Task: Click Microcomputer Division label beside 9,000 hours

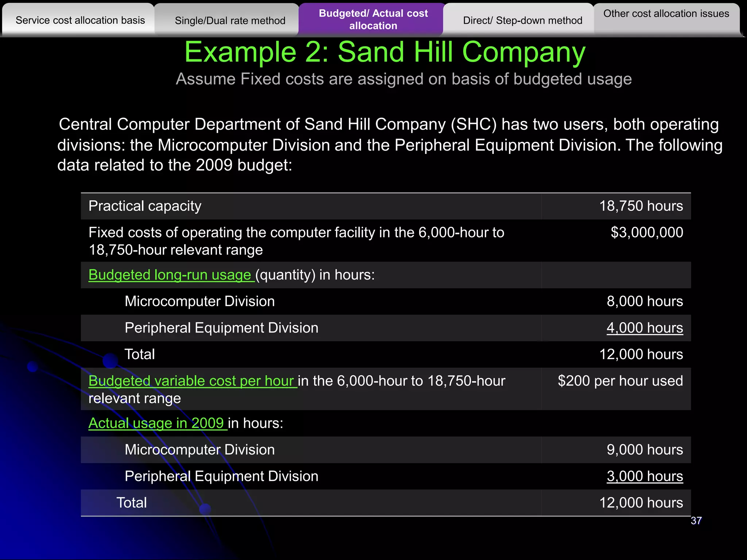Action: [x=200, y=450]
